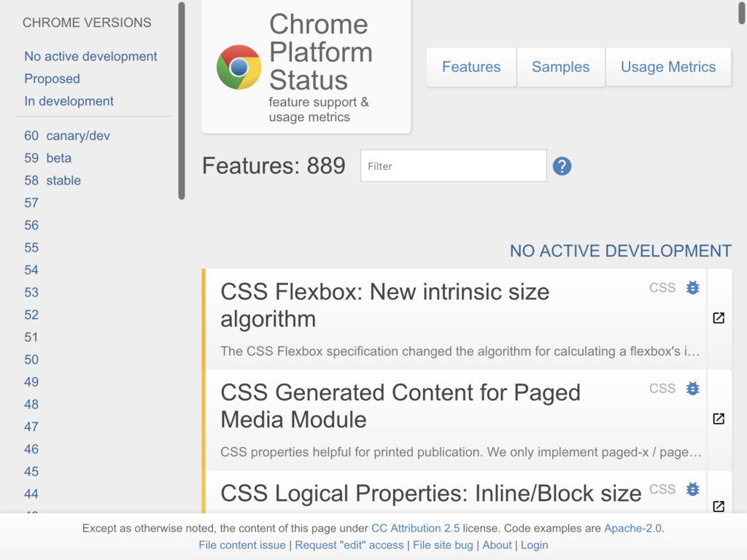Open CSS Flexbox feature in new window icon
This screenshot has height=560, width=747.
pos(719,318)
